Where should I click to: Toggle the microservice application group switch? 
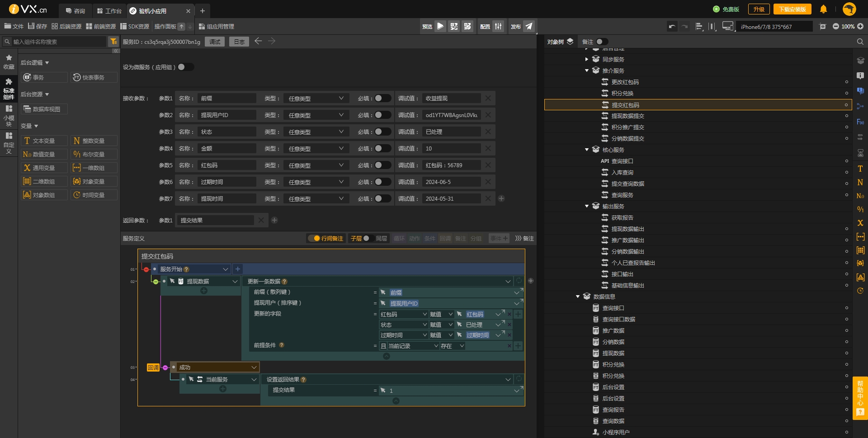pyautogui.click(x=185, y=67)
